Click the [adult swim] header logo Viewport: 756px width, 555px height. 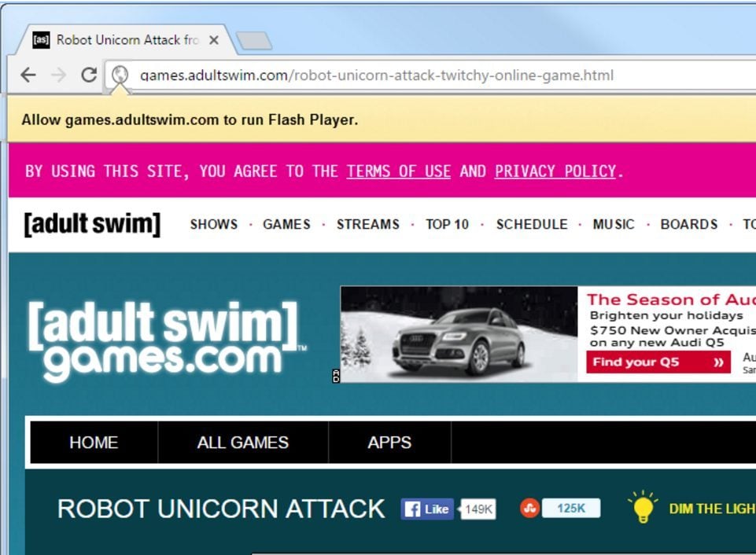pos(92,224)
